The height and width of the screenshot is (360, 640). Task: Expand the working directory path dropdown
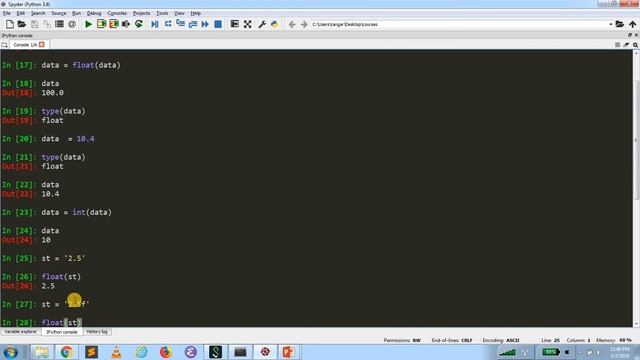611,24
